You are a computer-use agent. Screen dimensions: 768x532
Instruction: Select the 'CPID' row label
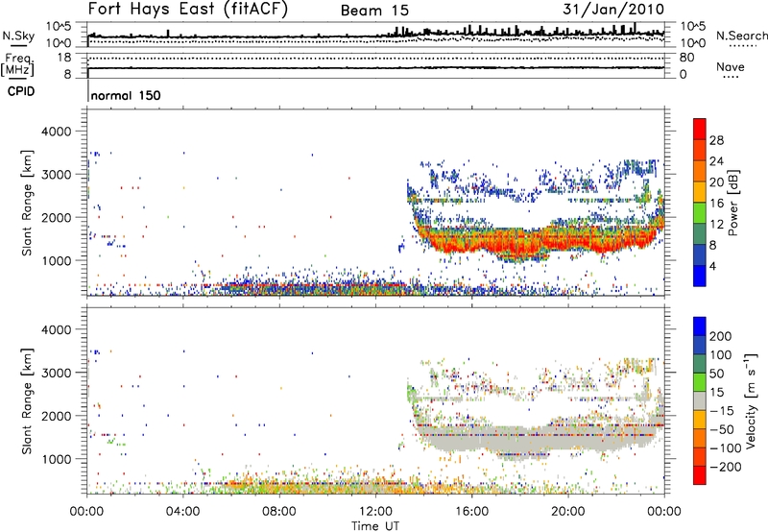(x=21, y=91)
